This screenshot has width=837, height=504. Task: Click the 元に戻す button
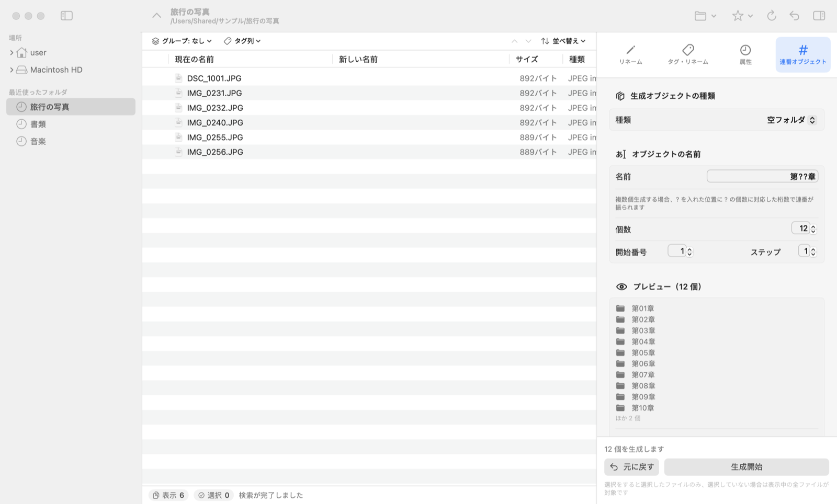coord(631,467)
